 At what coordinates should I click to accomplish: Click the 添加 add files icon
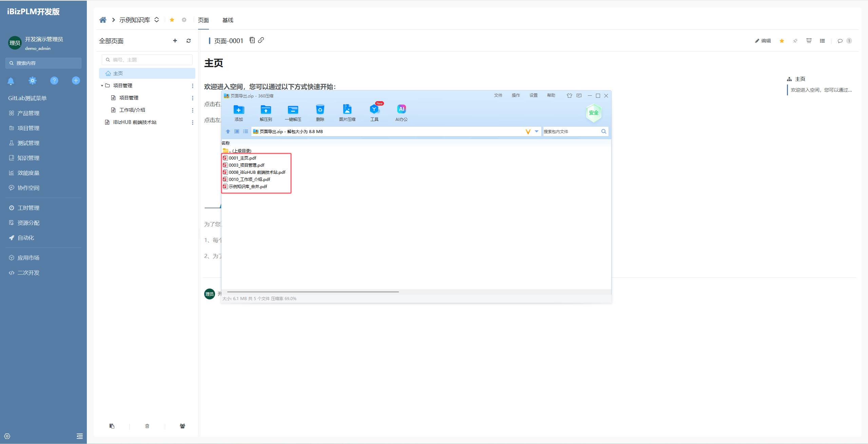point(238,110)
